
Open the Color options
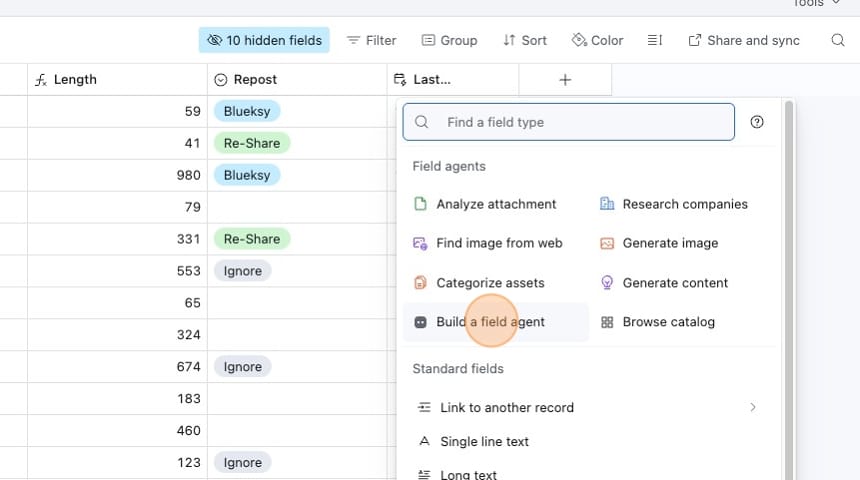(597, 40)
